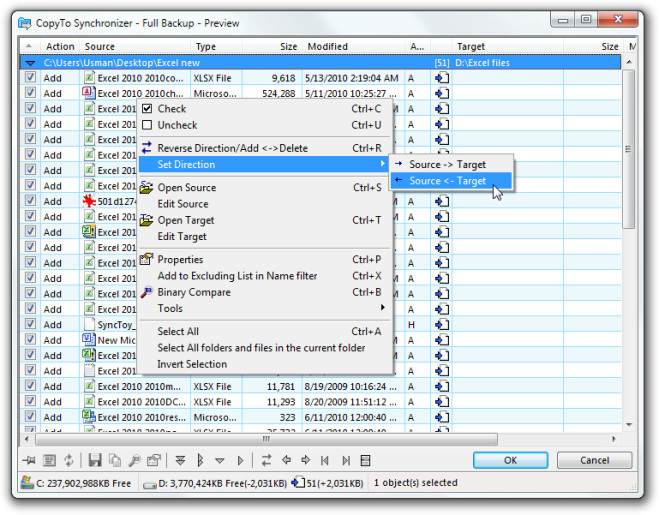Click the copy-count icon next to 51(+2,031KB)
The height and width of the screenshot is (515, 660).
point(298,482)
